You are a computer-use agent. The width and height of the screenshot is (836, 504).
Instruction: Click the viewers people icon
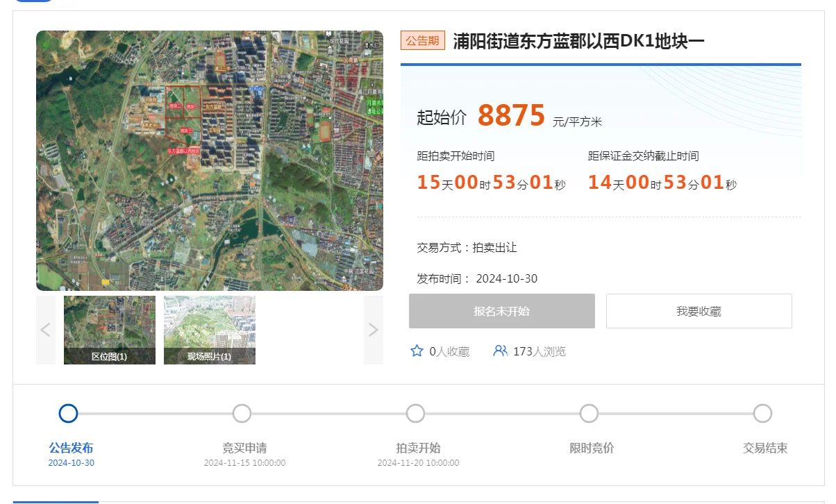click(500, 351)
